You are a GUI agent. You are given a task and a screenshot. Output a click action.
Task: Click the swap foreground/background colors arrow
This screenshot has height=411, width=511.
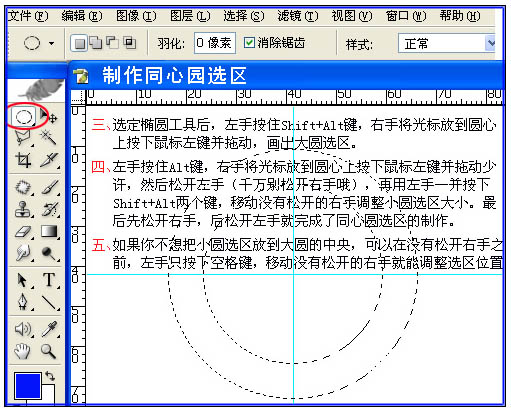coord(50,376)
